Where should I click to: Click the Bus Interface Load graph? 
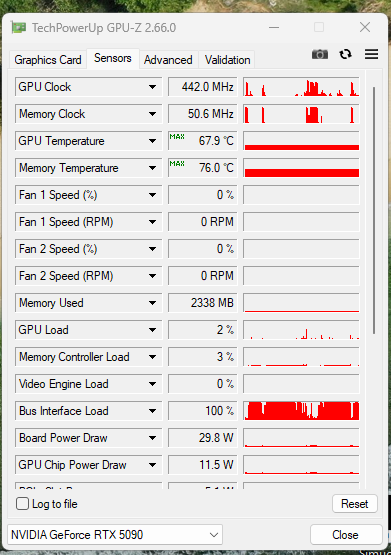click(301, 411)
